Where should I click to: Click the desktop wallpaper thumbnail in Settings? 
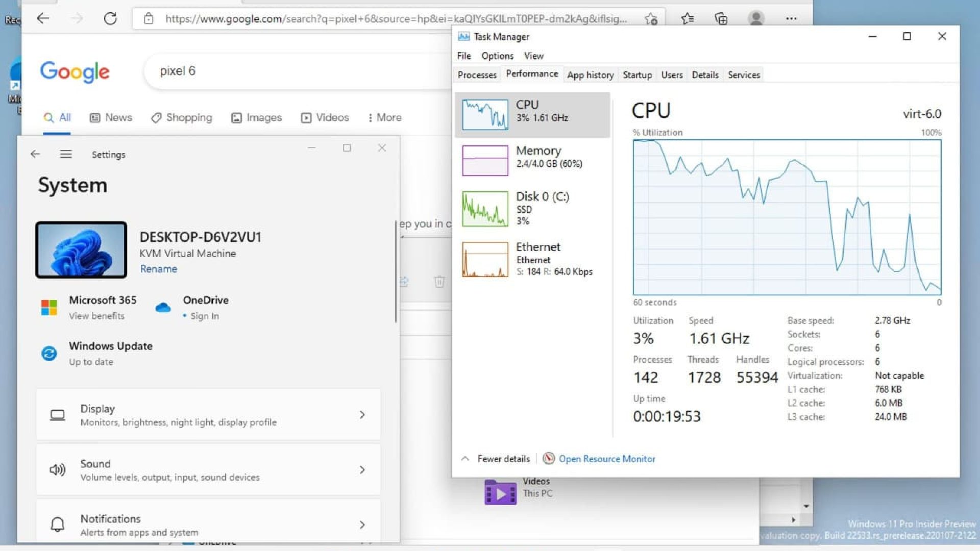[x=81, y=250]
